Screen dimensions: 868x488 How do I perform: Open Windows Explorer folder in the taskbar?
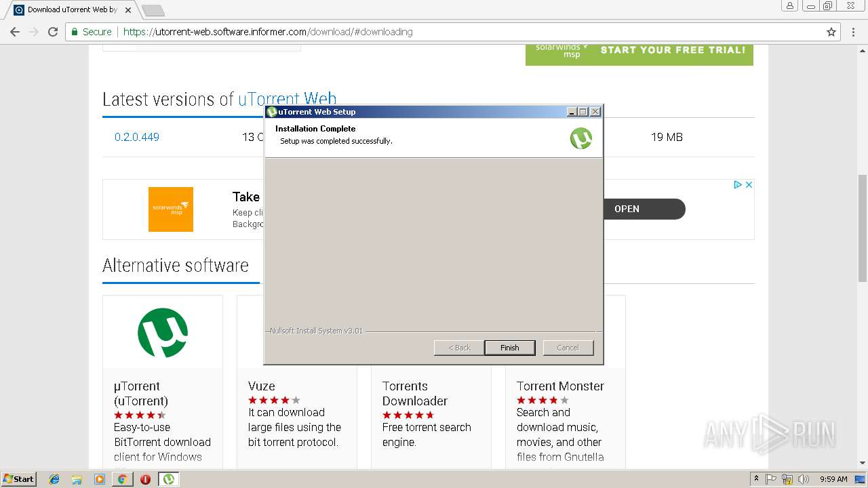point(77,479)
